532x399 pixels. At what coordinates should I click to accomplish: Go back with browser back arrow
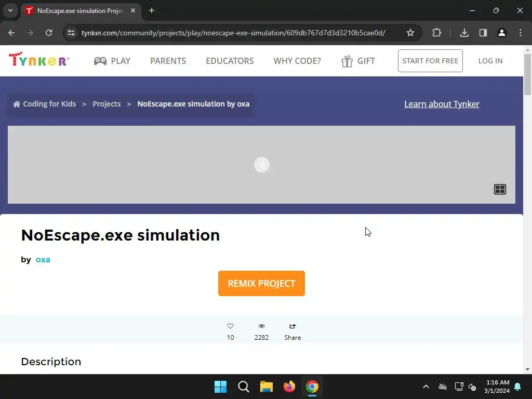click(11, 33)
